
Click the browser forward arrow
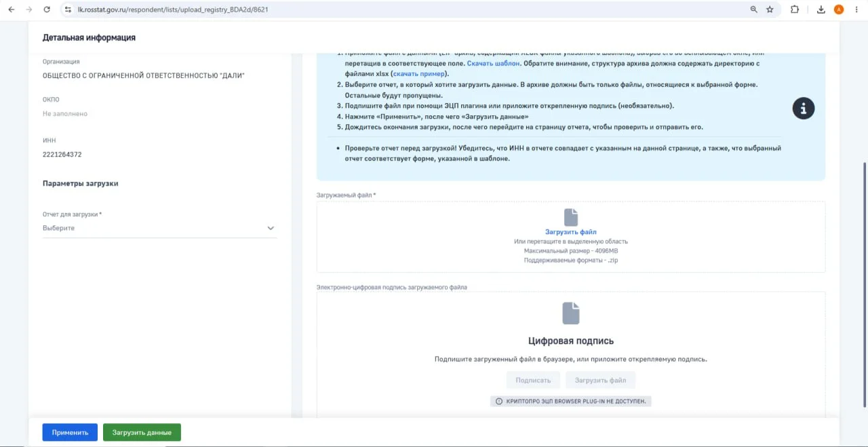coord(28,9)
